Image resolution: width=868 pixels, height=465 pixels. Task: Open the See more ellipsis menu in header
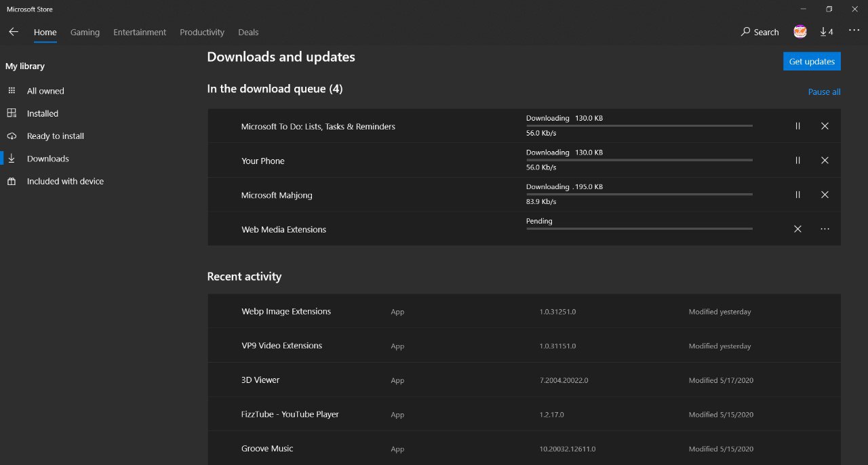(x=854, y=31)
